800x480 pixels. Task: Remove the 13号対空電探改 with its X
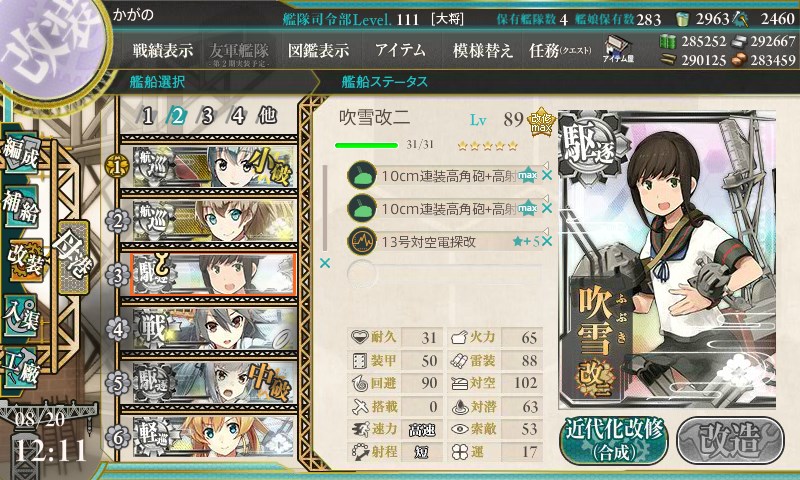[547, 241]
